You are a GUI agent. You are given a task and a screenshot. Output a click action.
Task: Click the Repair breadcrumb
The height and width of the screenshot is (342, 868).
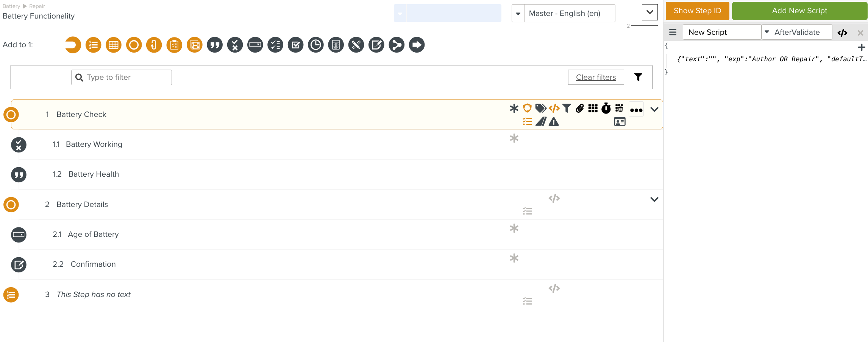click(37, 6)
